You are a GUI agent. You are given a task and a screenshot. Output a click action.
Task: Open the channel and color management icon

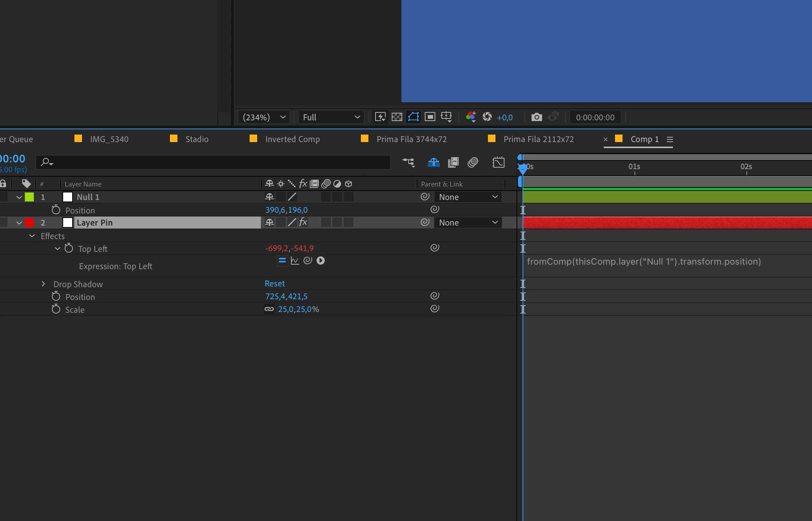(470, 117)
